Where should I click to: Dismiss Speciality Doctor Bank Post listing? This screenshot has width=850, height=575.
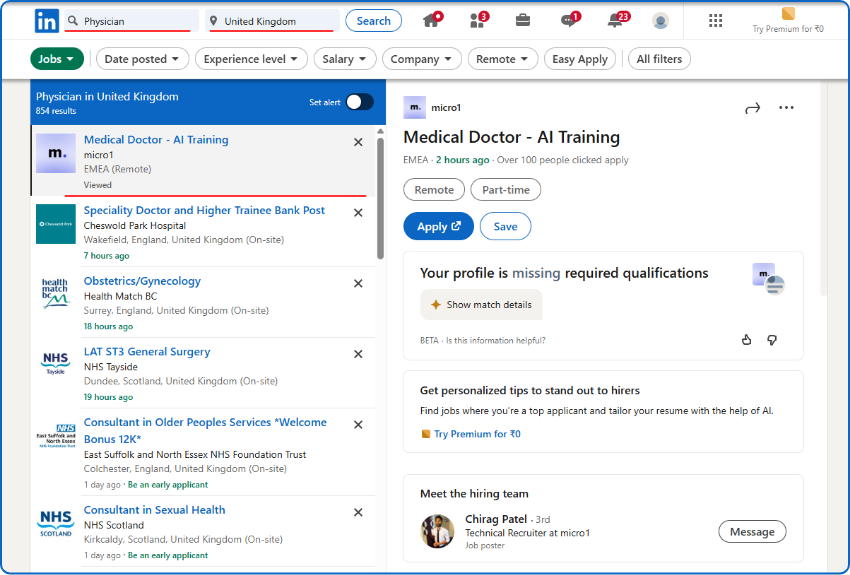[x=358, y=213]
